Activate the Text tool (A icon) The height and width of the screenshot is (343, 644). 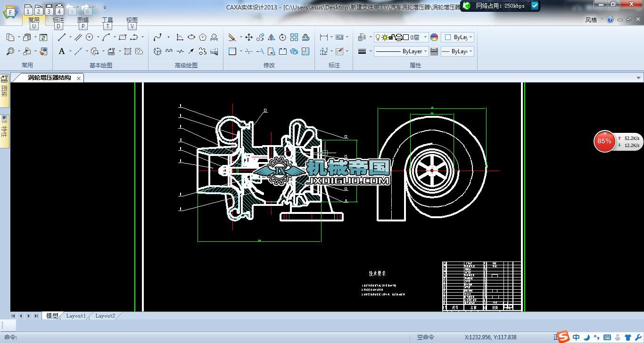point(62,51)
